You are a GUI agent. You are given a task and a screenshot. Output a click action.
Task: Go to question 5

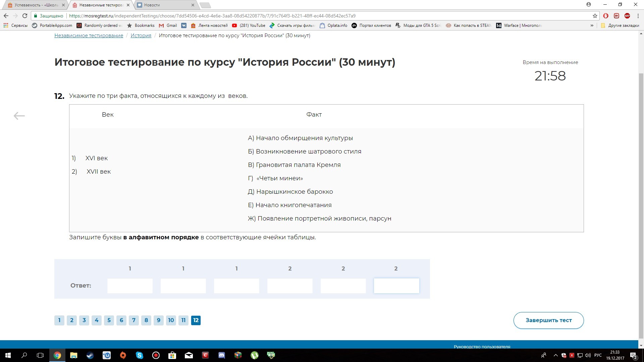click(109, 320)
